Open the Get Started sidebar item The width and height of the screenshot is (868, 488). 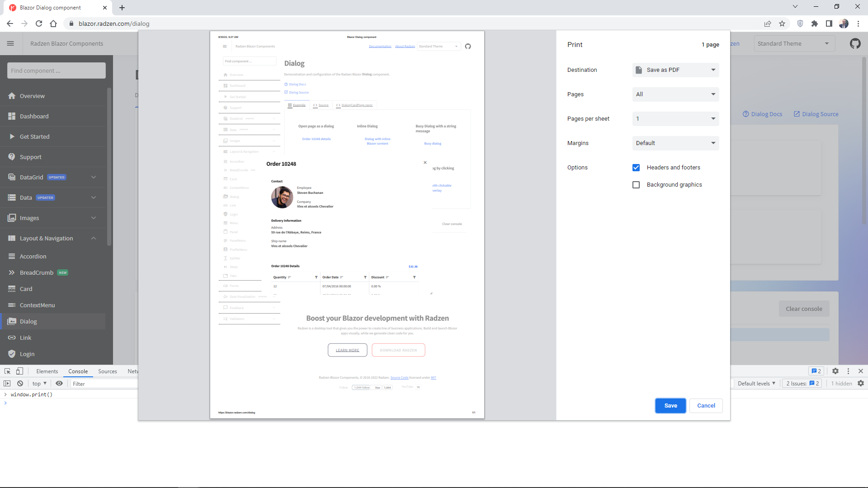53,136
